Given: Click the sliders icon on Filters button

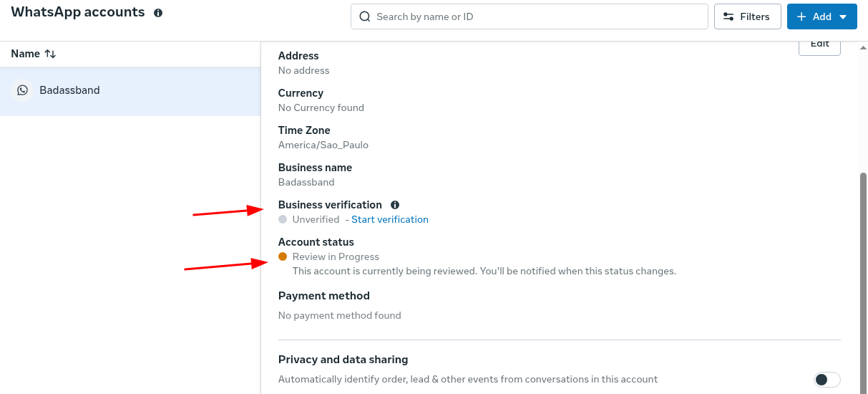Looking at the screenshot, I should point(728,16).
